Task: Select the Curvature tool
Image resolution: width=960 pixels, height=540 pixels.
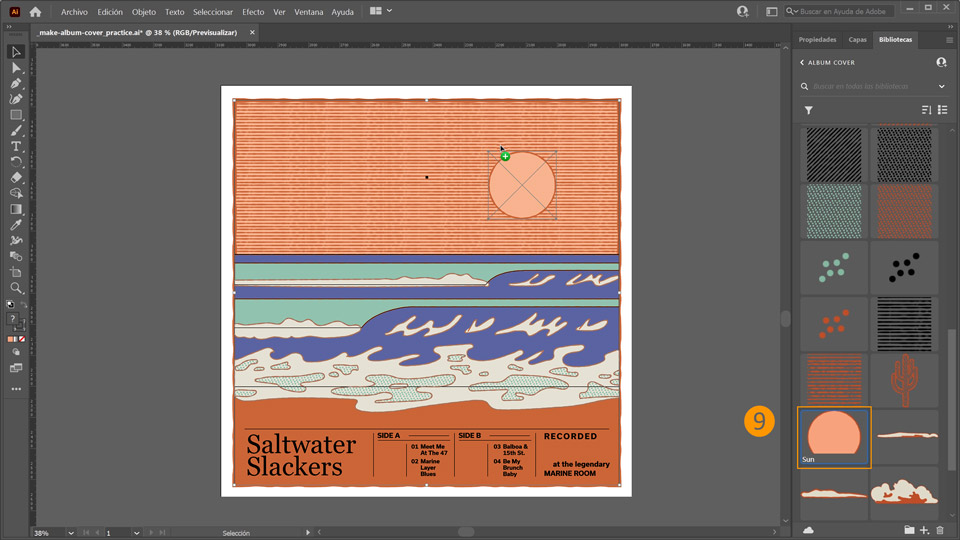Action: (16, 99)
